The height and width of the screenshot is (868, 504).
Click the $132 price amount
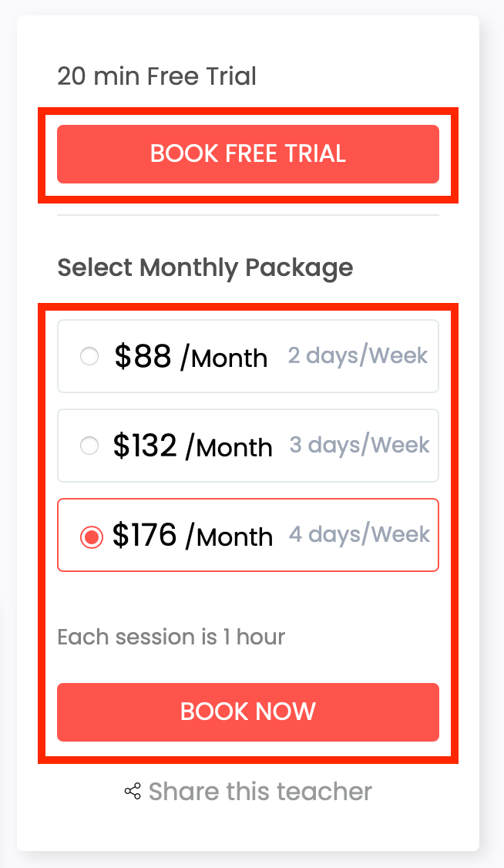[x=145, y=446]
